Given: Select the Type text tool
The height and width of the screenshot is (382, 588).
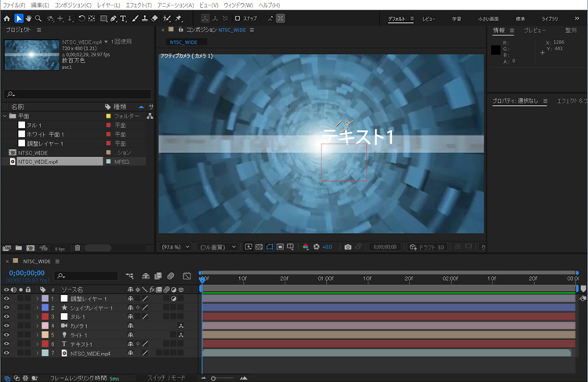Looking at the screenshot, I should pos(123,18).
